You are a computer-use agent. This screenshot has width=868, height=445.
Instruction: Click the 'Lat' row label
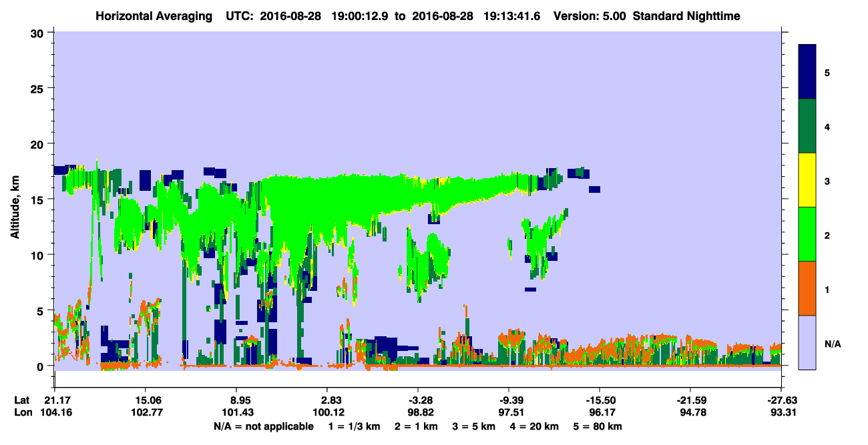click(x=22, y=400)
